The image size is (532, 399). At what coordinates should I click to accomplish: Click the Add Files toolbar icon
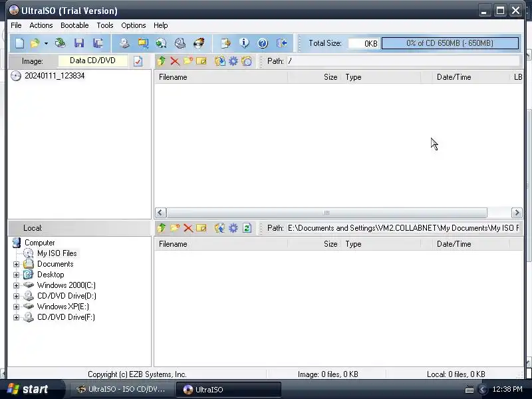pyautogui.click(x=225, y=43)
